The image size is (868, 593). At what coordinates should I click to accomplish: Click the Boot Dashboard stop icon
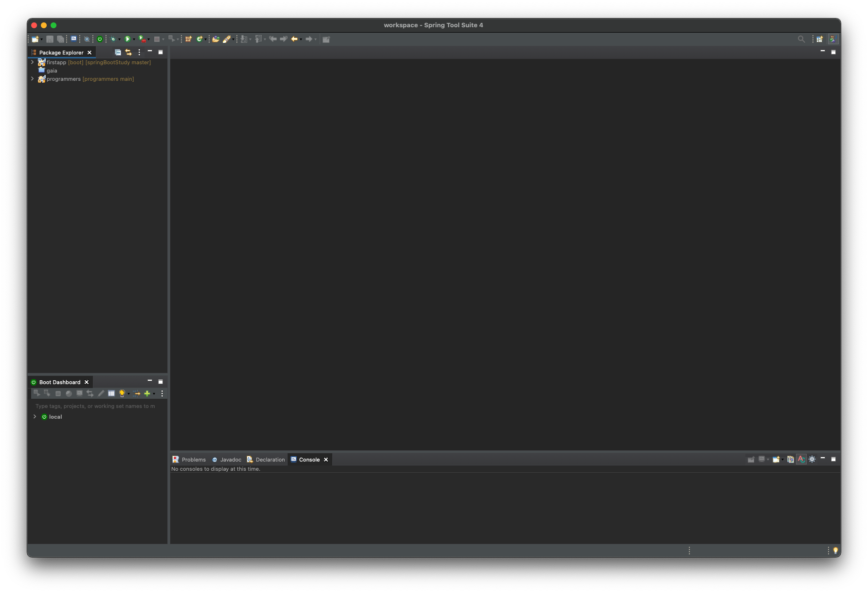(58, 393)
